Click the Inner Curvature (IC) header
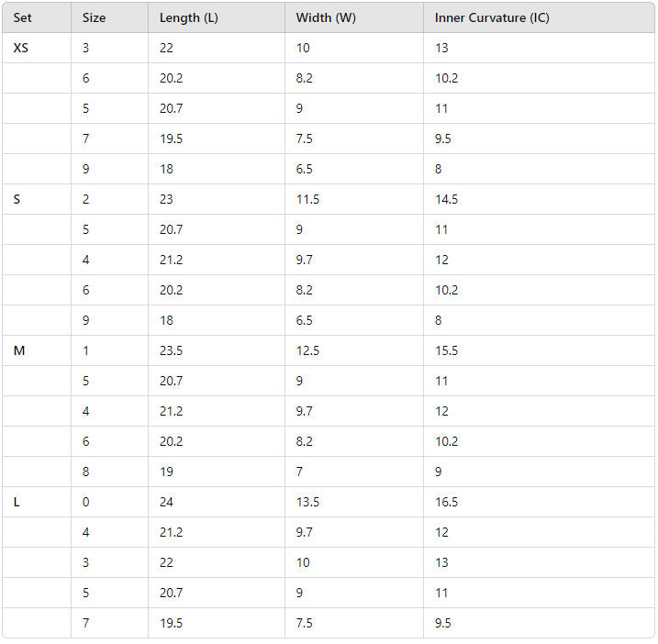Screen dimensions: 658x644 pyautogui.click(x=492, y=17)
